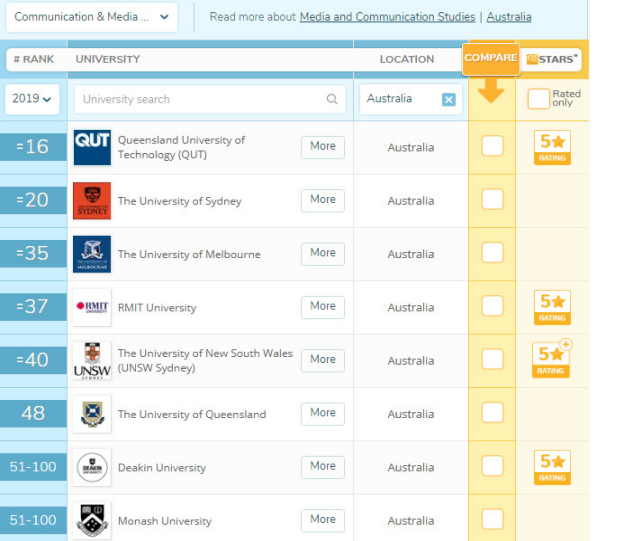Image resolution: width=625 pixels, height=541 pixels.
Task: Expand the Communication & Media subject dropdown
Action: click(x=92, y=17)
